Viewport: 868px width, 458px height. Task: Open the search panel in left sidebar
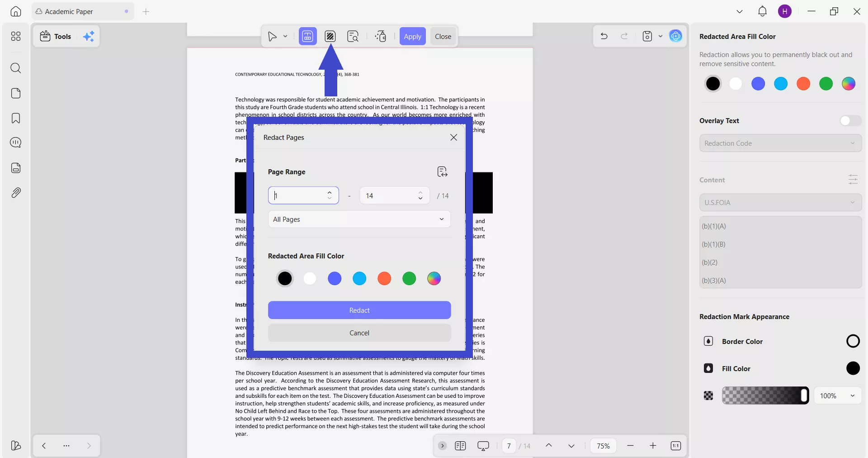(16, 68)
